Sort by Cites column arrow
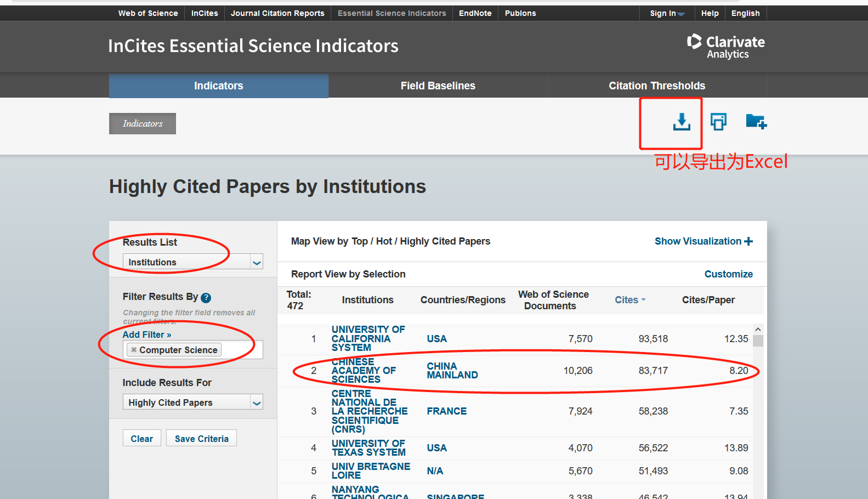Viewport: 868px width, 499px height. (643, 300)
